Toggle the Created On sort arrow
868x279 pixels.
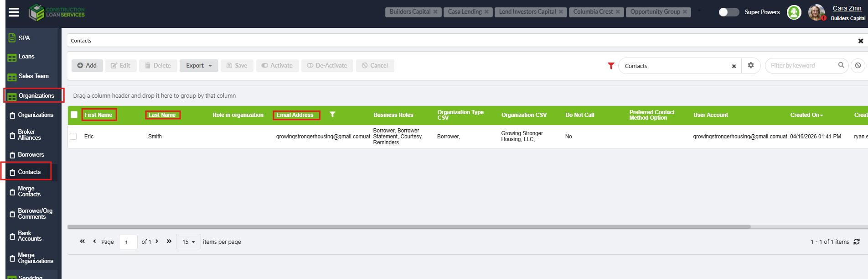click(821, 116)
